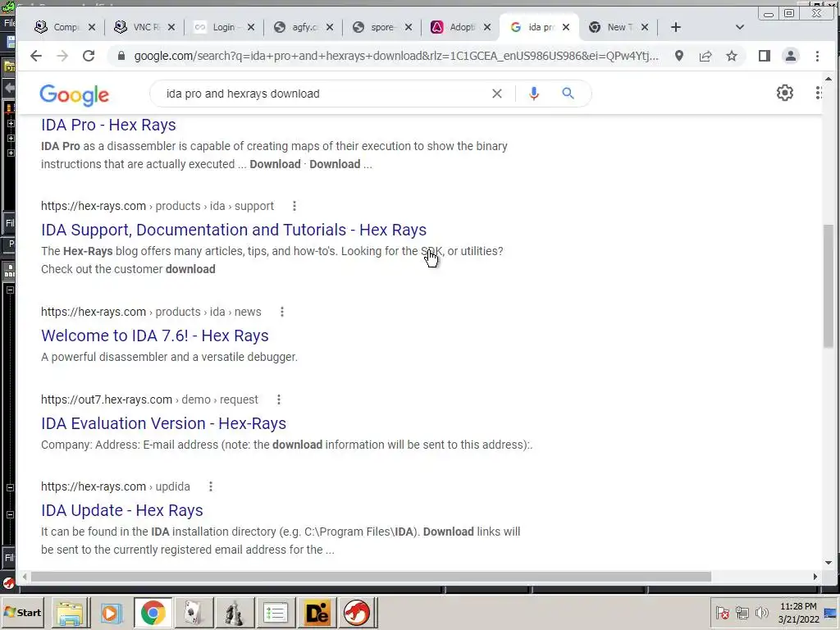Click the volume speaker tray icon
This screenshot has height=630, width=840.
[x=761, y=613]
